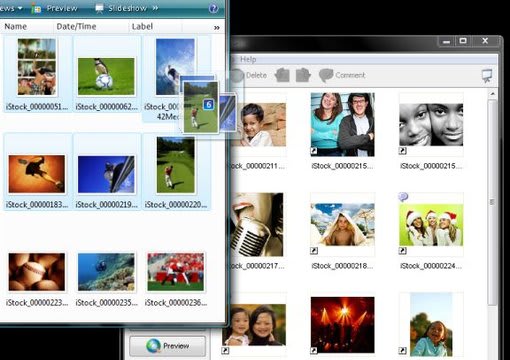Select the concert lights photo in back window
Image resolution: width=510 pixels, height=360 pixels.
point(342,325)
